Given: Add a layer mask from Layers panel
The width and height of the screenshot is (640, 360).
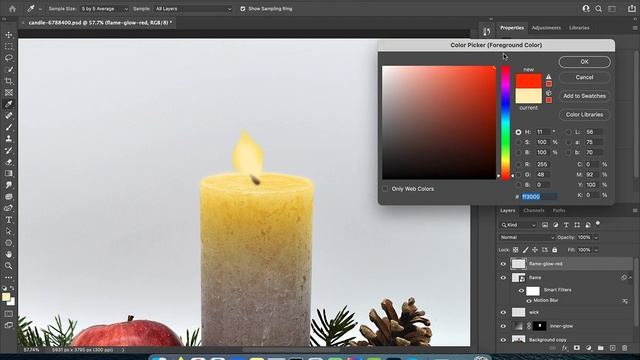Looking at the screenshot, I should 576,348.
